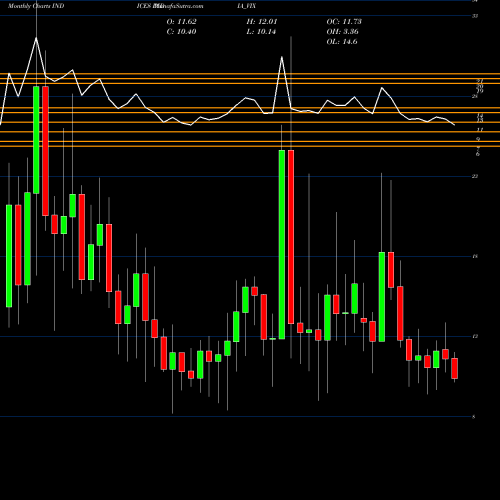
Task: Click the 'IA_VIX' symbol label
Action: [x=246, y=6]
